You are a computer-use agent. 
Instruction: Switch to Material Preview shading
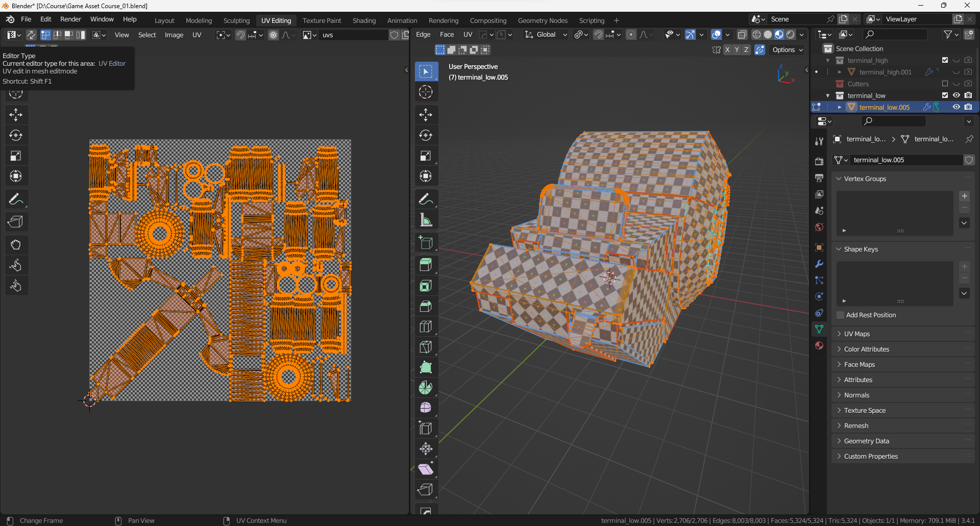[x=779, y=35]
